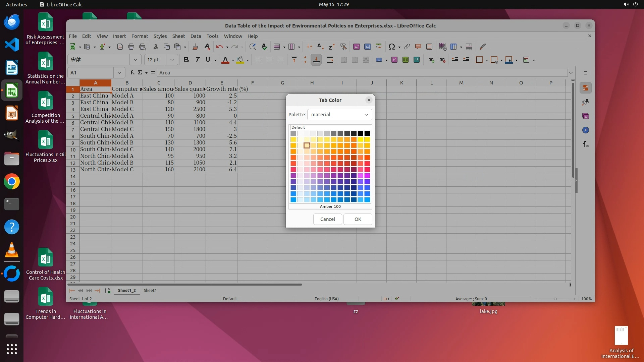Toggle Italic formatting

(x=197, y=60)
